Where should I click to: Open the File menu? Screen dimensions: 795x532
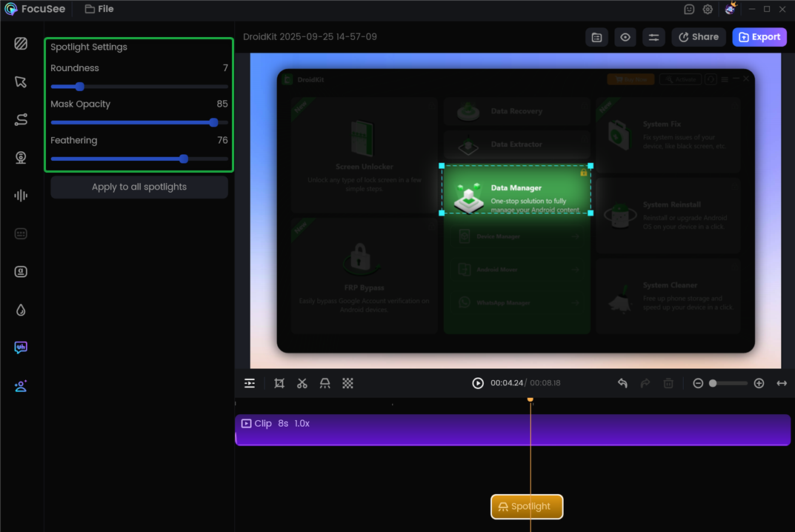[x=99, y=9]
